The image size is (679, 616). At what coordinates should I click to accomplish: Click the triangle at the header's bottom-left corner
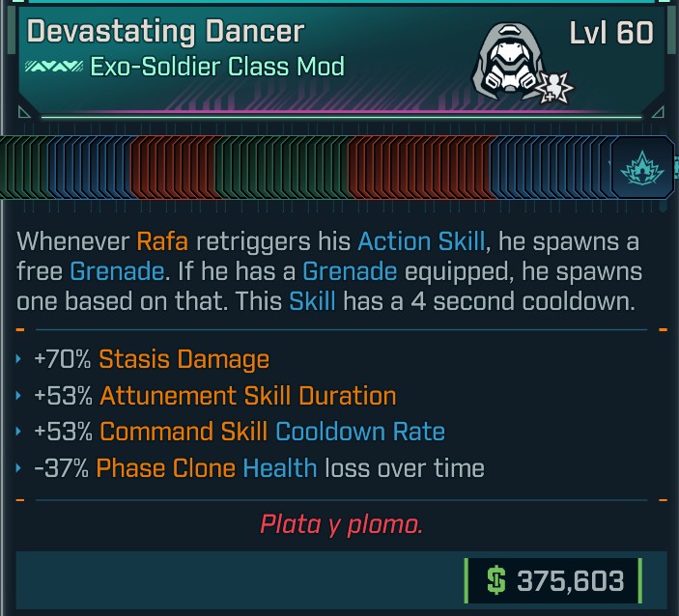[x=24, y=112]
